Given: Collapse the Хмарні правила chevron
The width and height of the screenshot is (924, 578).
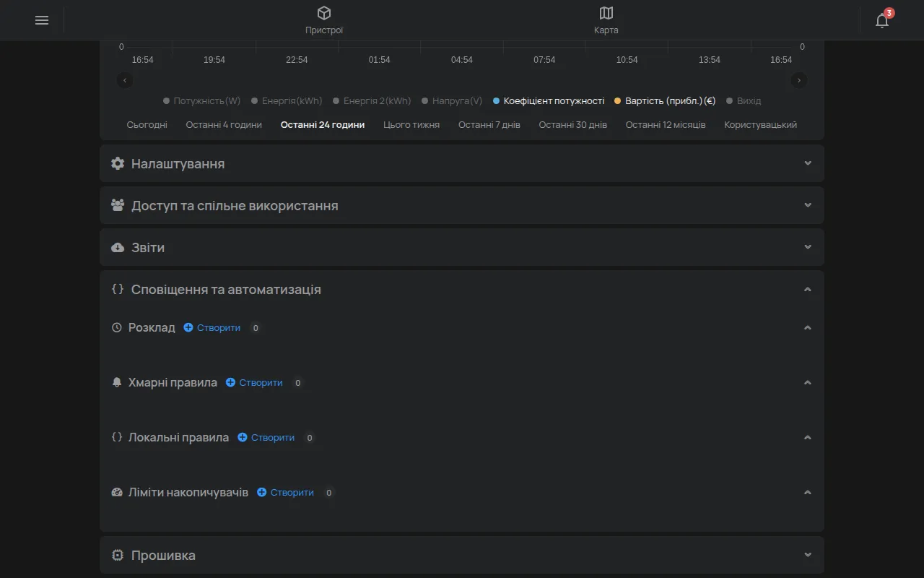Looking at the screenshot, I should coord(808,382).
